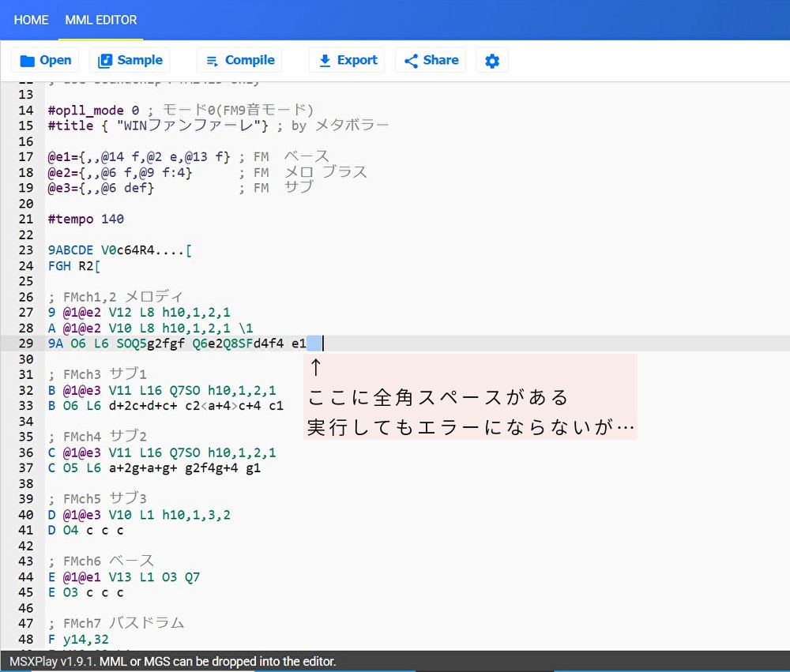Screen dimensions: 790x672
Task: Click the Share button label
Action: click(441, 60)
